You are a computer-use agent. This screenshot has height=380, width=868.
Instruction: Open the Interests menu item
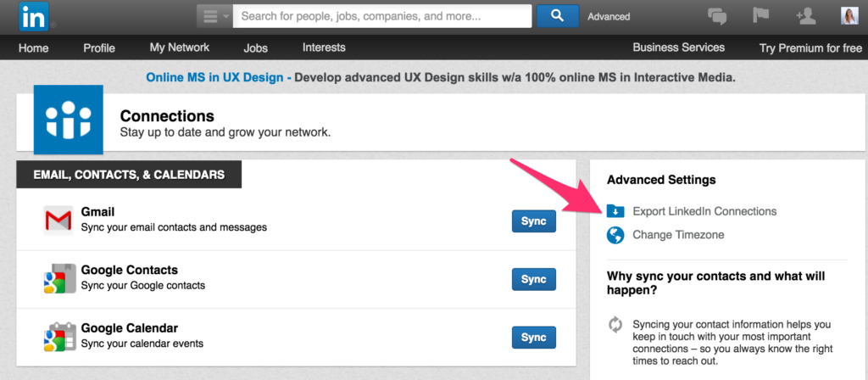click(324, 47)
